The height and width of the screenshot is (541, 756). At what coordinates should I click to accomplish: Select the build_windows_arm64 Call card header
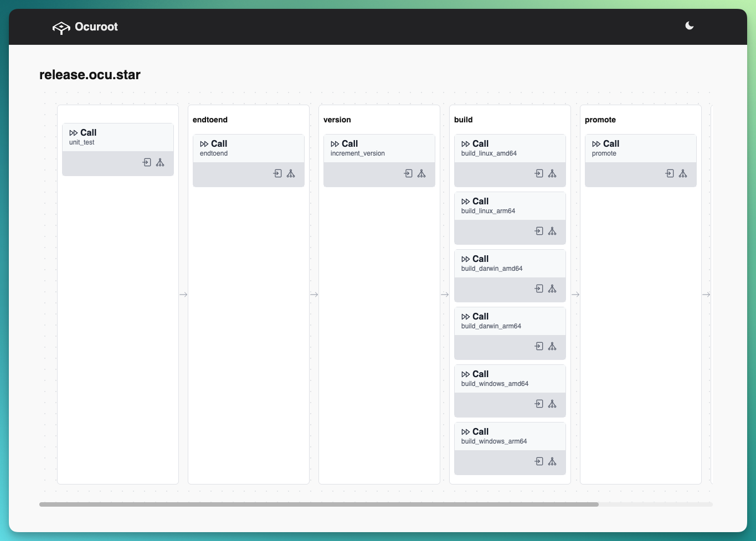(510, 436)
